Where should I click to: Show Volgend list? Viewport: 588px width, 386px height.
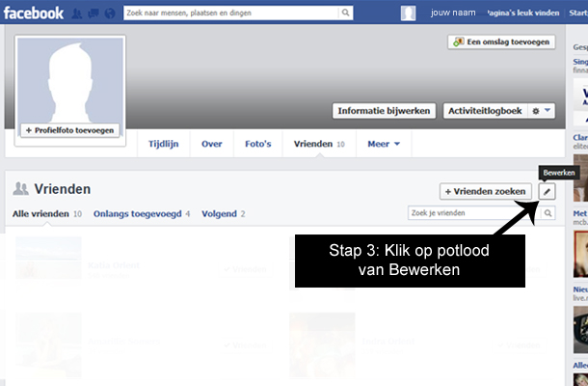tap(223, 214)
